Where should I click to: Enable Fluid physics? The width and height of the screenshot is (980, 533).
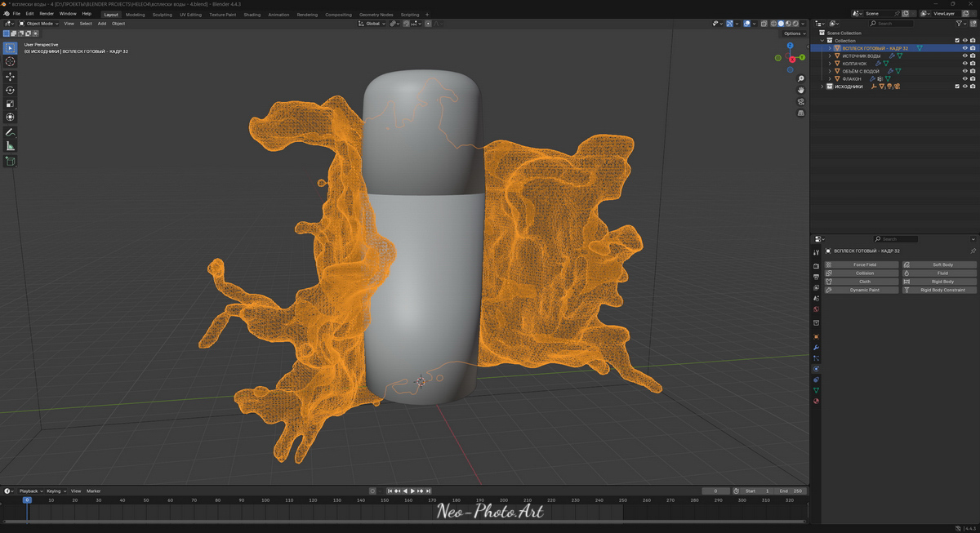click(x=939, y=273)
